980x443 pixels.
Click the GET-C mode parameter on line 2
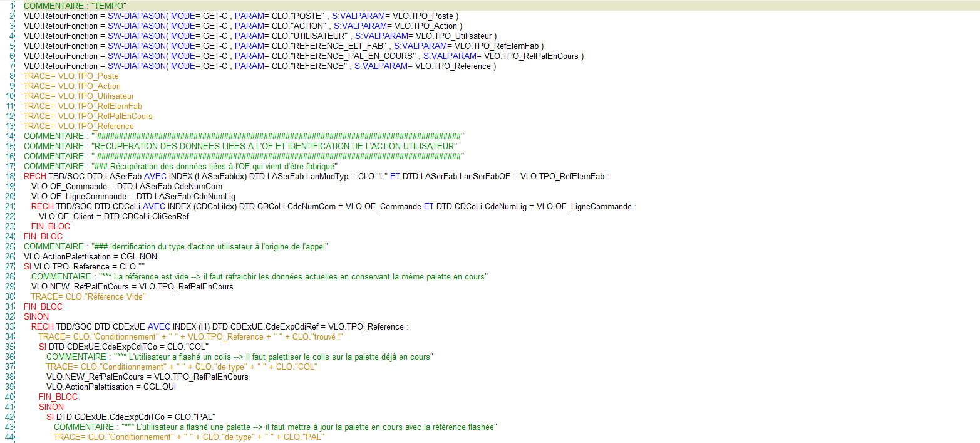tap(213, 16)
